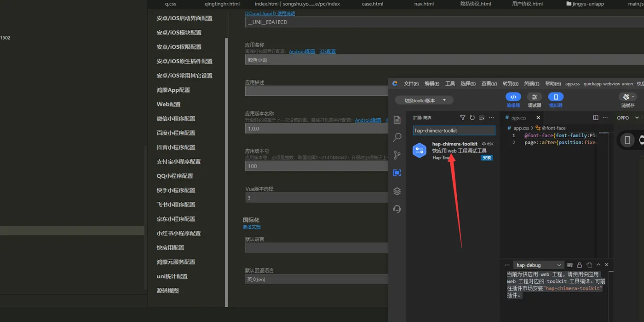The width and height of the screenshot is (644, 322).
Task: Clear the hap-debug output list
Action: (x=570, y=265)
